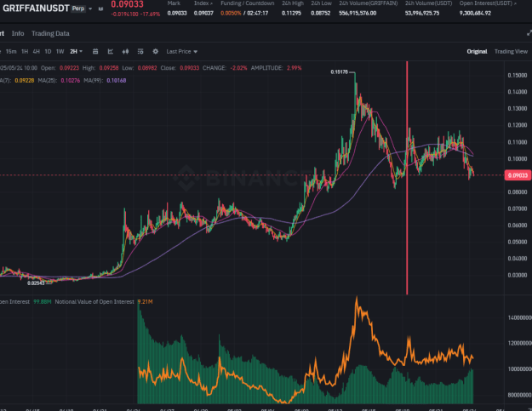Open chart settings gear icon
532x411 pixels.
tap(156, 52)
